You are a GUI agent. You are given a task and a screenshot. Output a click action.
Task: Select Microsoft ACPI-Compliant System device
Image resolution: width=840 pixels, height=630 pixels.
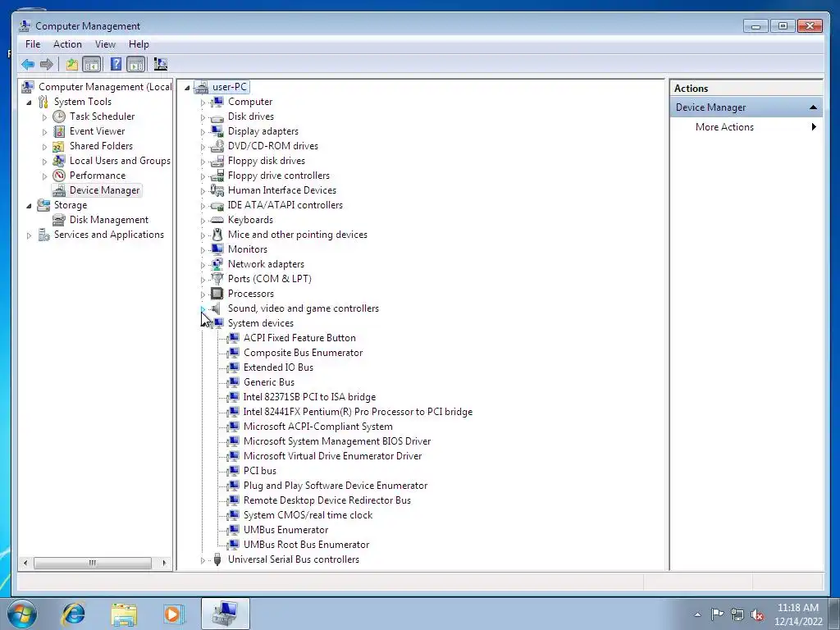[x=317, y=427]
